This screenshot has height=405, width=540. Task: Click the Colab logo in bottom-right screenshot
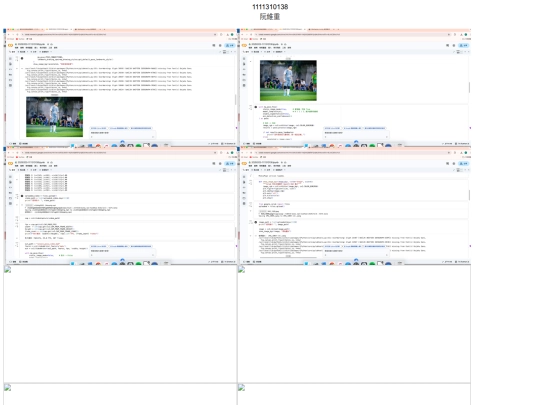click(x=244, y=164)
